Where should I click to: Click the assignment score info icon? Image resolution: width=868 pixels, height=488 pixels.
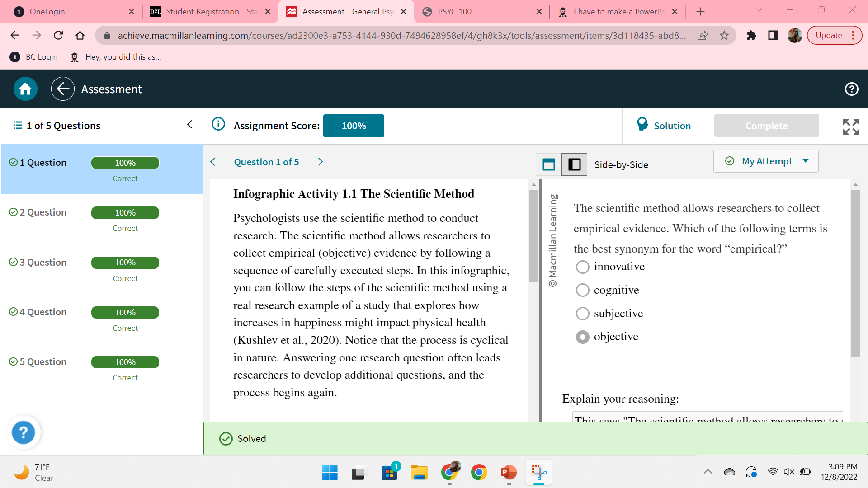218,124
